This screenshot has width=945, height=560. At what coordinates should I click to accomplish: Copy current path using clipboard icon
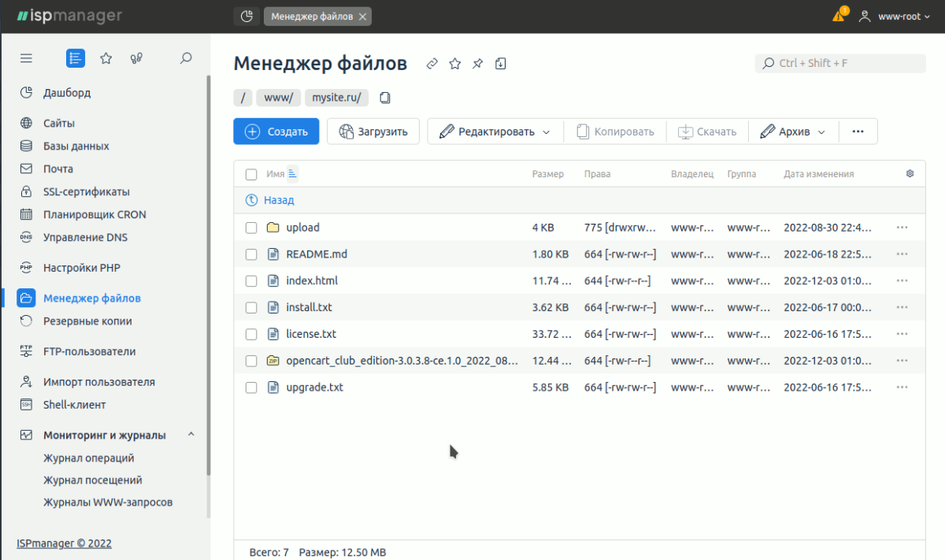pos(385,98)
